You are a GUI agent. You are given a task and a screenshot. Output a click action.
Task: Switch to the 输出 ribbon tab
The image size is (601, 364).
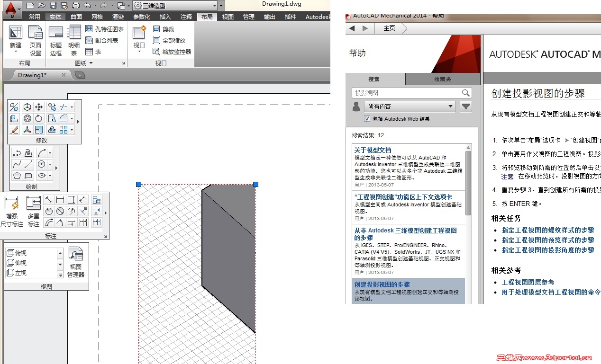pos(270,17)
